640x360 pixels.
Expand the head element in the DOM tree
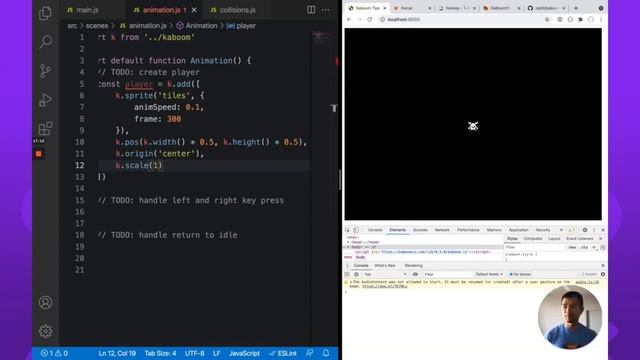click(x=348, y=242)
